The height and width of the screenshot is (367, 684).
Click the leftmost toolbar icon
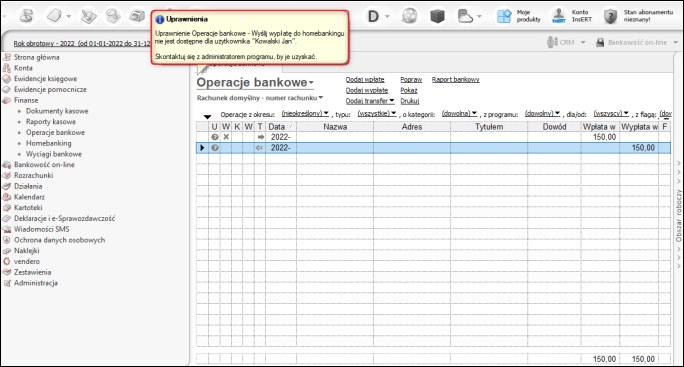tap(27, 16)
